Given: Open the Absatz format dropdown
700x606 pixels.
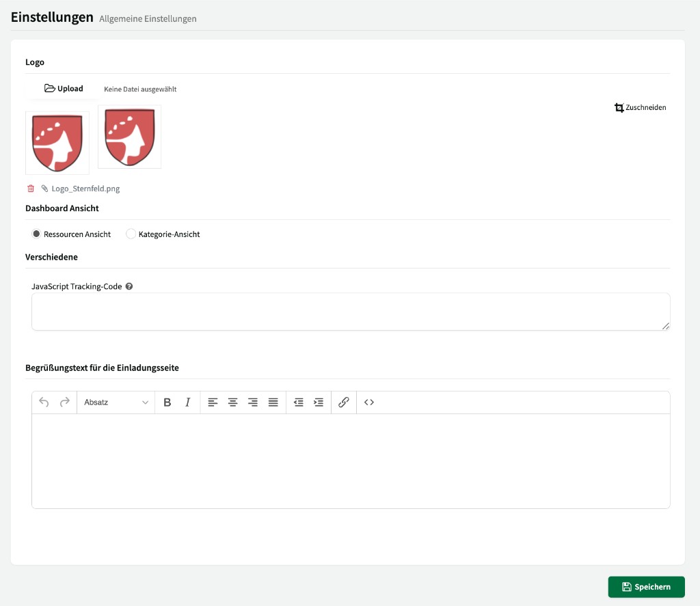Looking at the screenshot, I should click(x=116, y=402).
